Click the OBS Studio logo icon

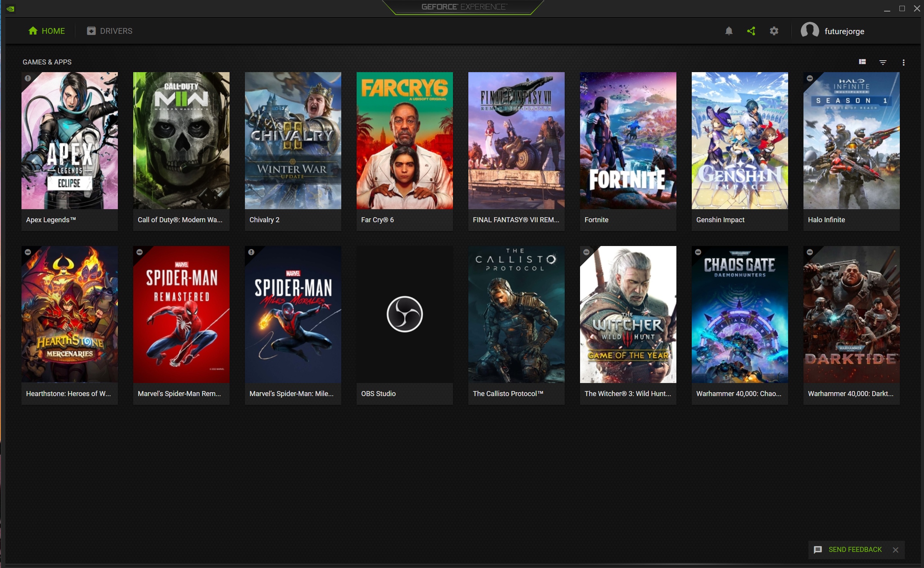pyautogui.click(x=405, y=314)
